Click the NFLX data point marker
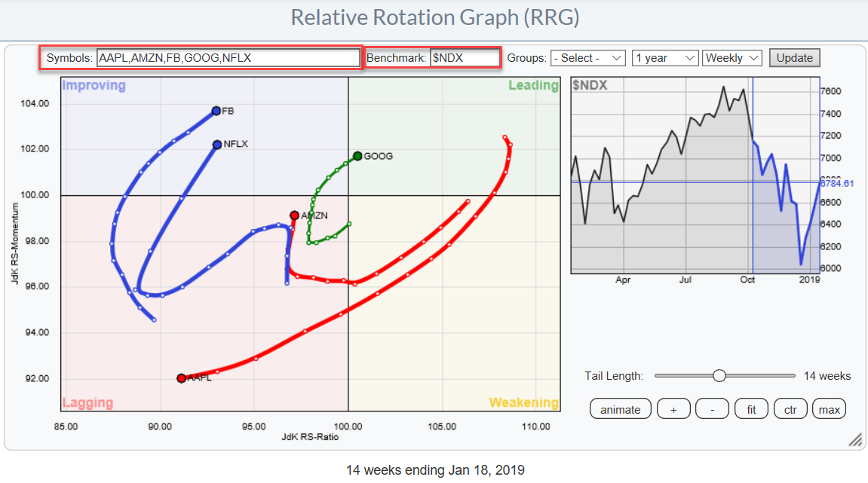The height and width of the screenshot is (483, 868). coord(217,145)
